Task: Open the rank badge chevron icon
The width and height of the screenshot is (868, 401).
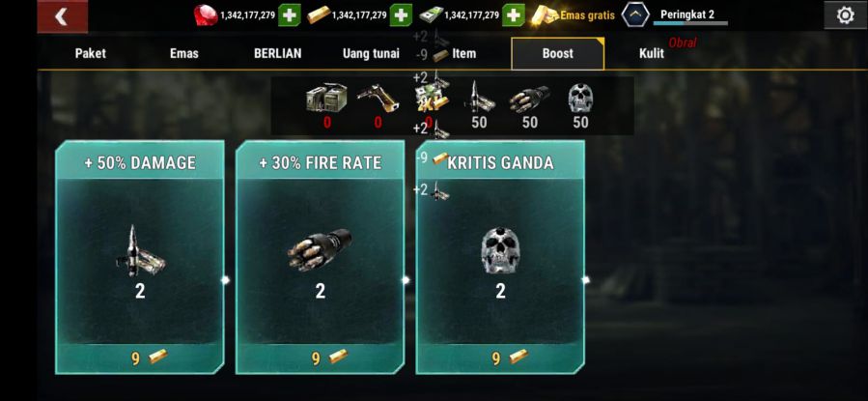Action: coord(635,15)
